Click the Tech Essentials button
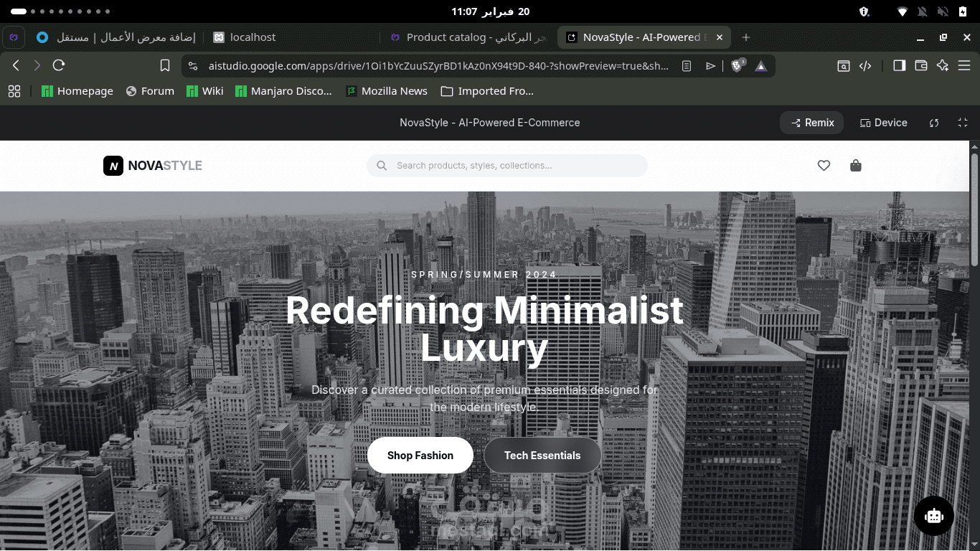 click(542, 455)
